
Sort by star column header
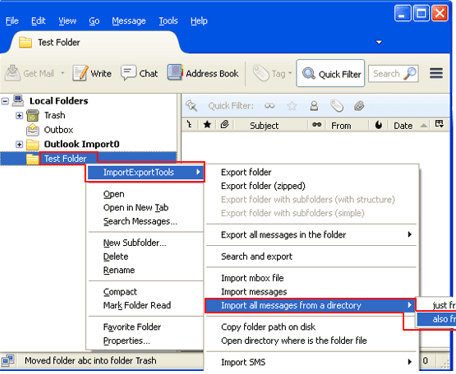pos(207,125)
